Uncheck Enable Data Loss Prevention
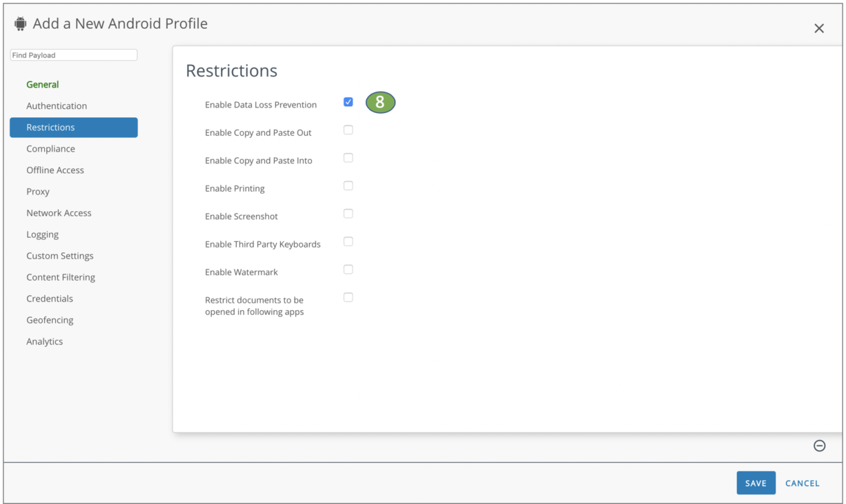 point(348,101)
